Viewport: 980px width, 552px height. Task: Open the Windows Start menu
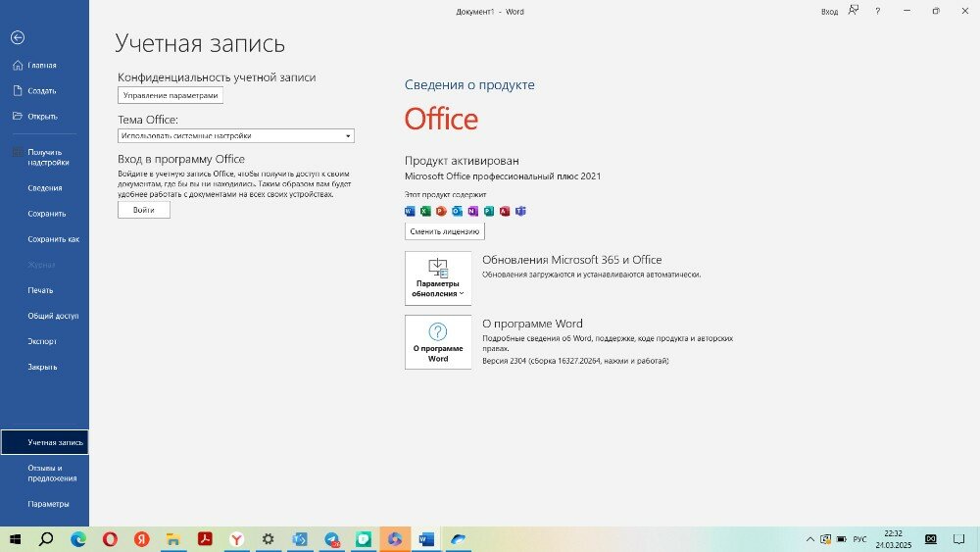[15, 539]
